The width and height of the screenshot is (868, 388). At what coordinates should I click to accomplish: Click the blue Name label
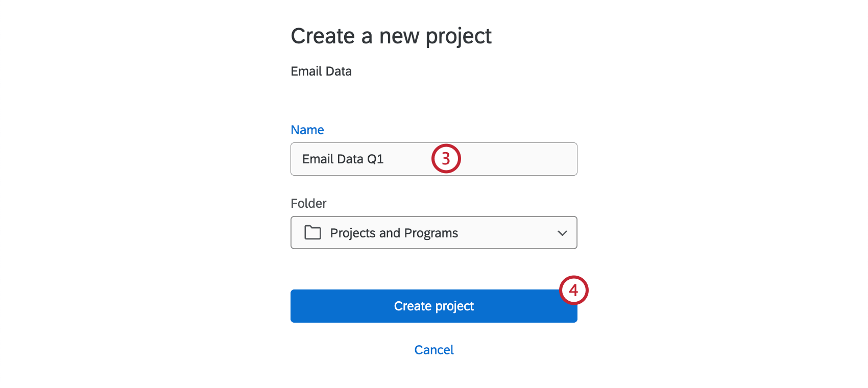(307, 130)
